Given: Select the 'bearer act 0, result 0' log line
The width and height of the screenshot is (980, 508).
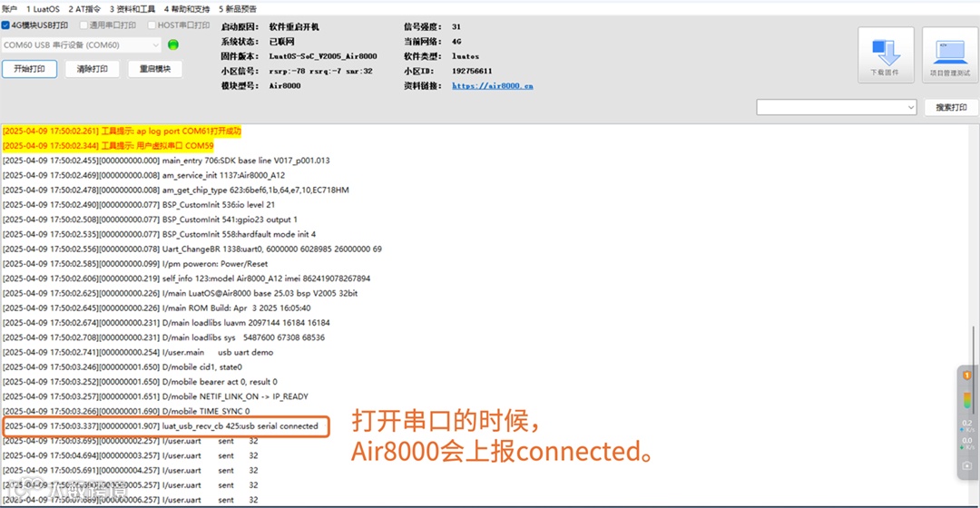Looking at the screenshot, I should point(140,382).
